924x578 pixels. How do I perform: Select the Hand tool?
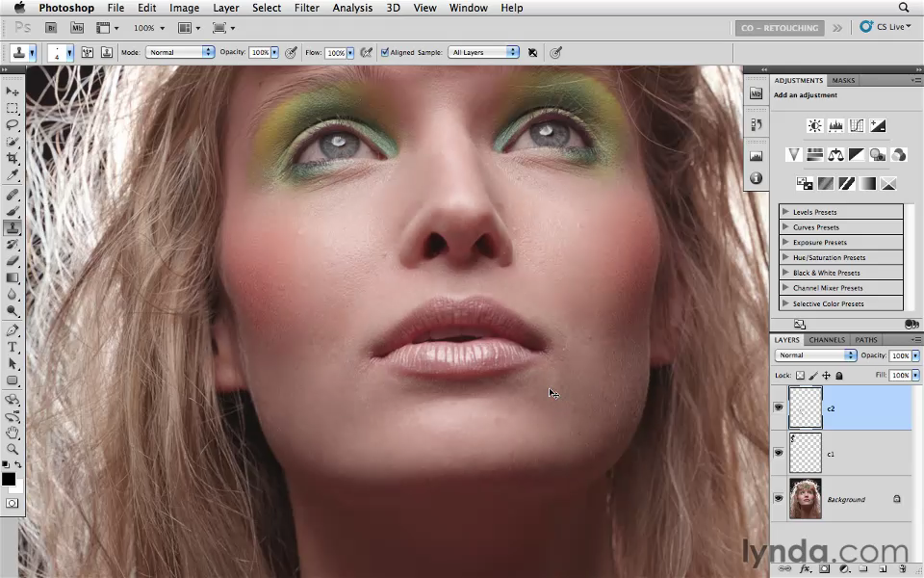point(12,433)
